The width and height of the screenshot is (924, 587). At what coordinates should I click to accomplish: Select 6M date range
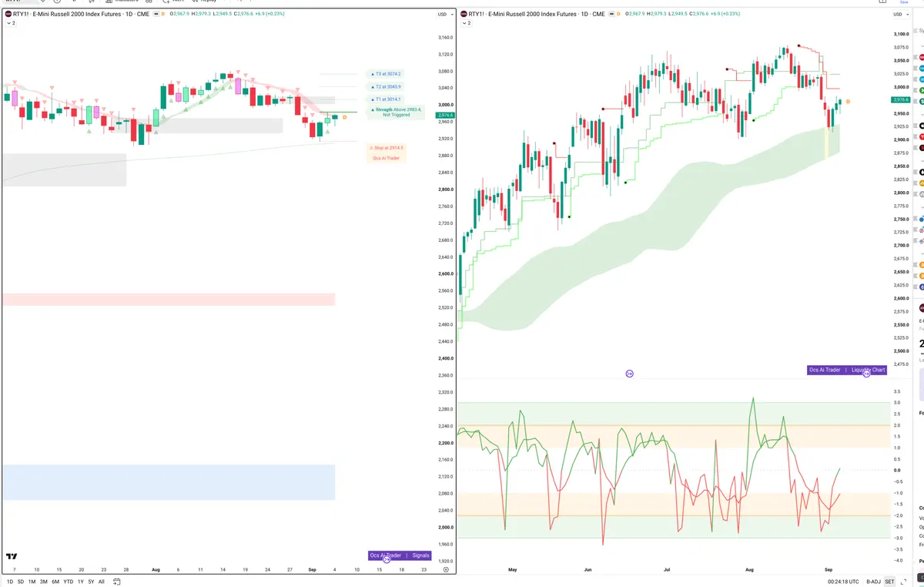point(55,582)
